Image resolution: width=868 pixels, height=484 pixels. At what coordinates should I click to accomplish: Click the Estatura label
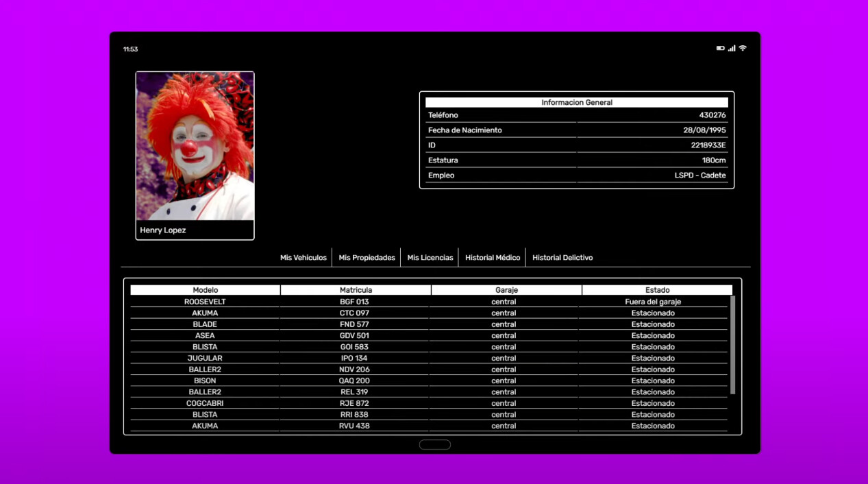coord(443,160)
